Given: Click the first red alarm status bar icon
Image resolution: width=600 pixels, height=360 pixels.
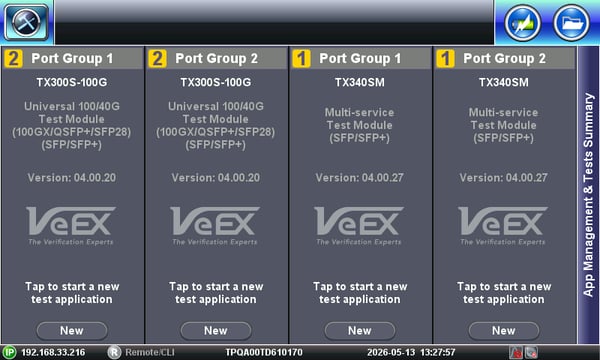Looking at the screenshot, I should point(515,352).
